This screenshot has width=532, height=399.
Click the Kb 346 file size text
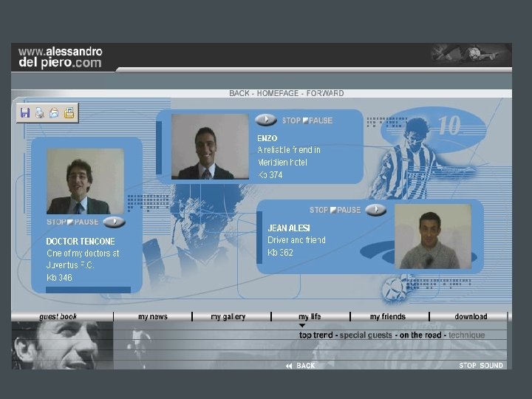point(59,278)
